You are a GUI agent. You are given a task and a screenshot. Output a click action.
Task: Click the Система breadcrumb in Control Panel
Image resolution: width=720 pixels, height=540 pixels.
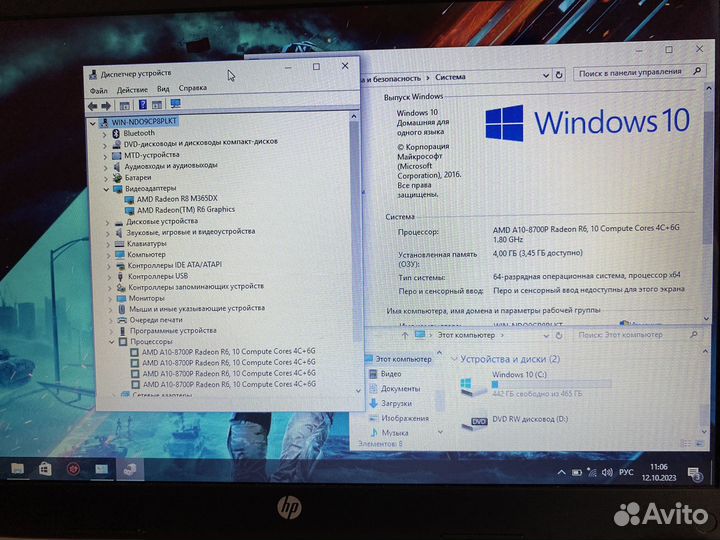click(x=450, y=77)
